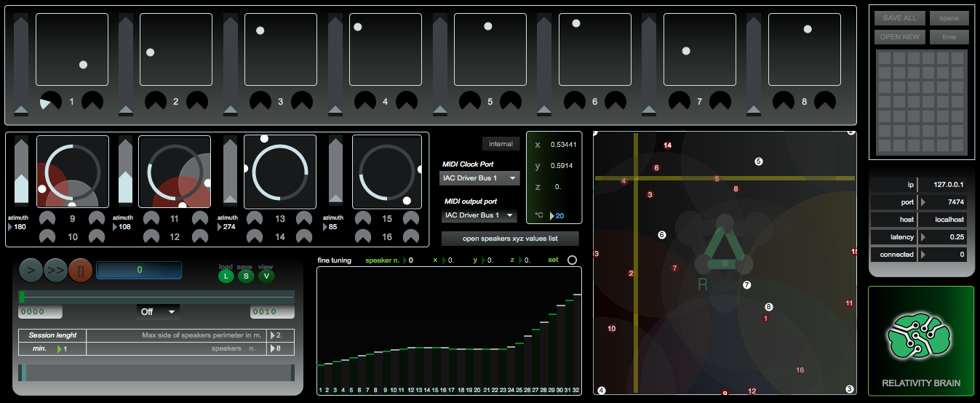The image size is (980, 403).
Task: Click open speakers xyz values list
Action: [510, 239]
